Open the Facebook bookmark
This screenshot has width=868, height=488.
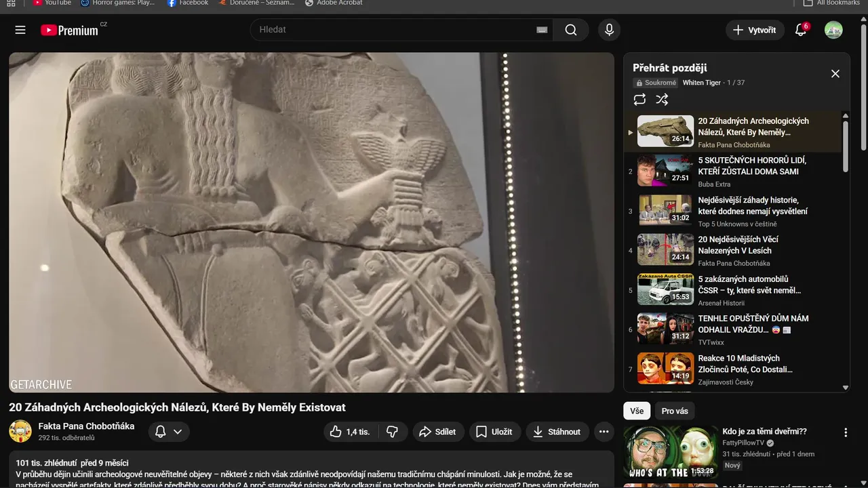(188, 3)
